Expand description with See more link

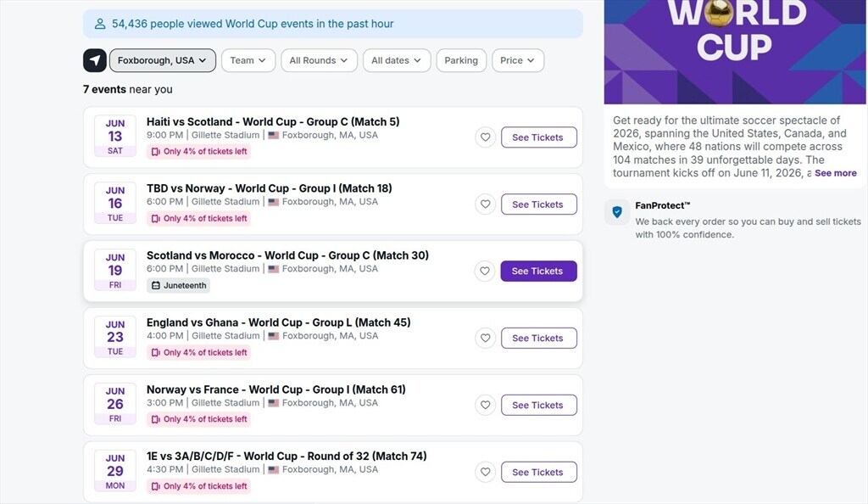[836, 173]
